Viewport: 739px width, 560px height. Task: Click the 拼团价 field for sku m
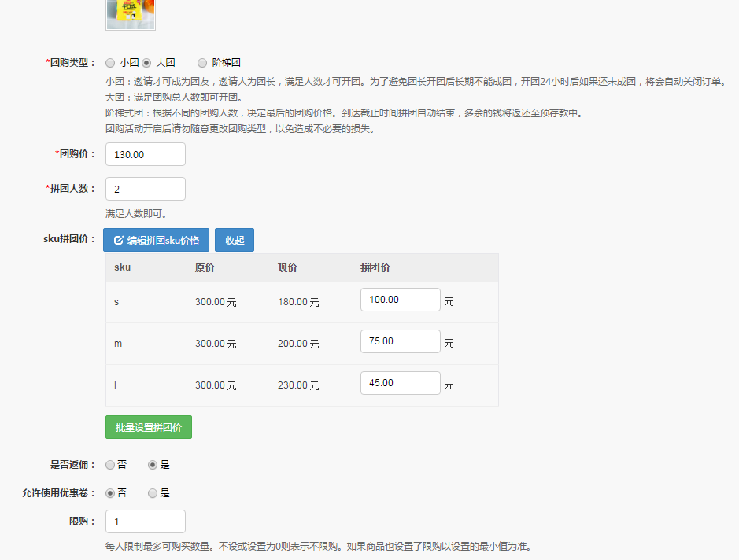(x=400, y=341)
